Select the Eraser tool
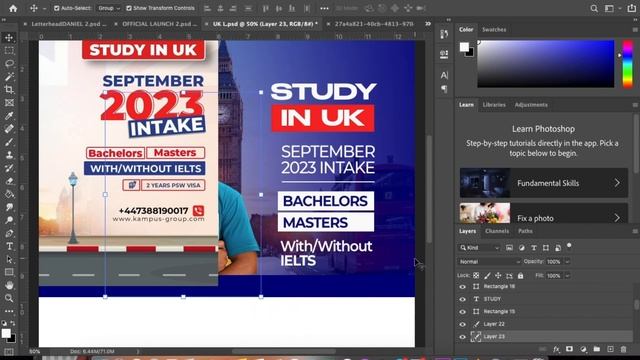Image resolution: width=640 pixels, height=360 pixels. 9,181
